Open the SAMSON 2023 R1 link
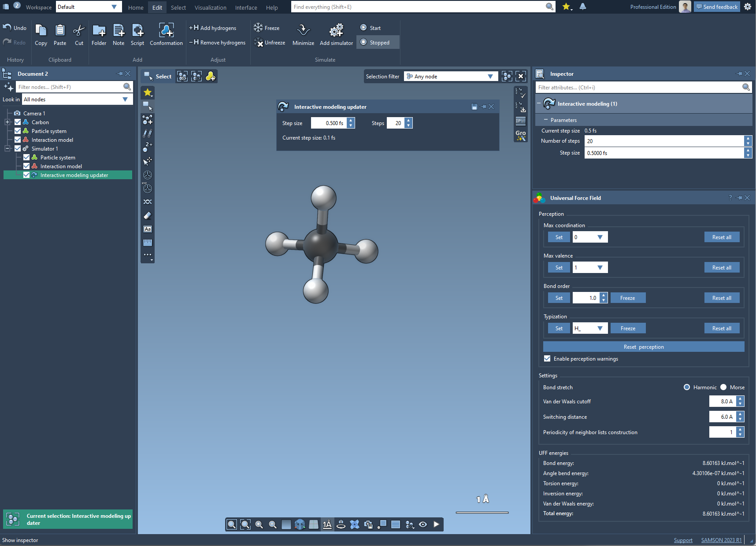The image size is (756, 546). click(721, 540)
